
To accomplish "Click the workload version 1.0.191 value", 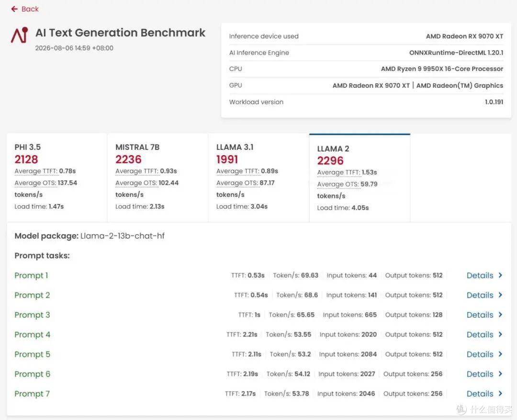I will [494, 102].
